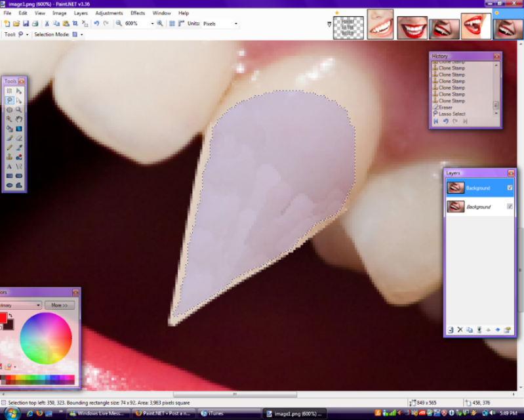Open layer properties icon
524x420 pixels.
click(508, 330)
